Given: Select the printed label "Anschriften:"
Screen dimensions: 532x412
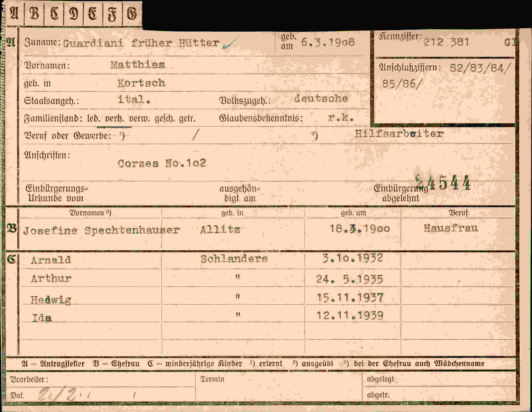Looking at the screenshot, I should (x=47, y=155).
